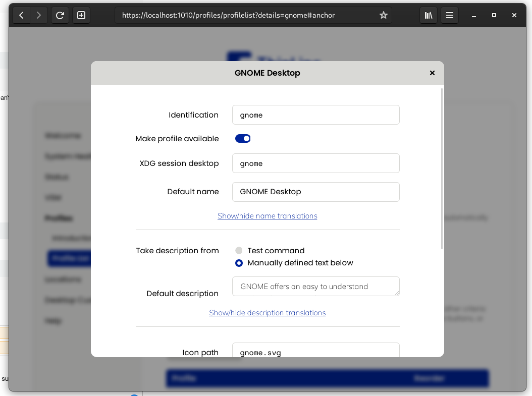Reload the current page
Viewport: 532px width, 396px height.
60,15
